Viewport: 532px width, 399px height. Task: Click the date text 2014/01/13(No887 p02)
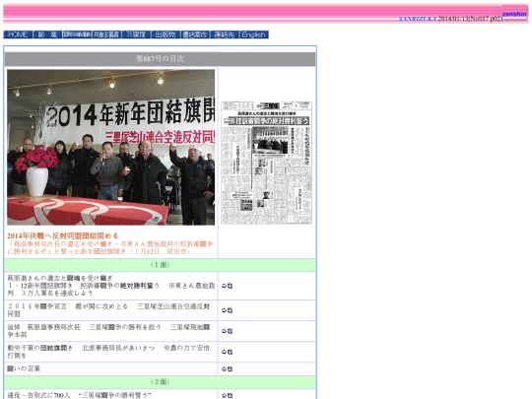click(470, 19)
